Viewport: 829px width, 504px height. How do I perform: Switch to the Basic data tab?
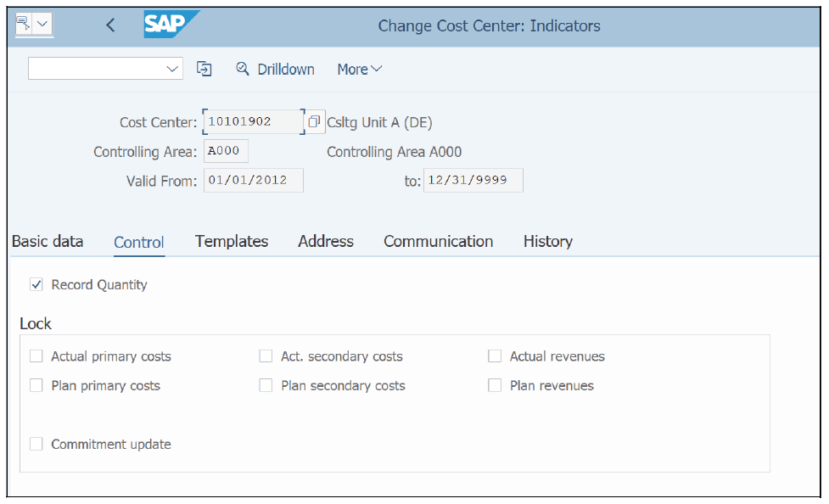point(47,241)
